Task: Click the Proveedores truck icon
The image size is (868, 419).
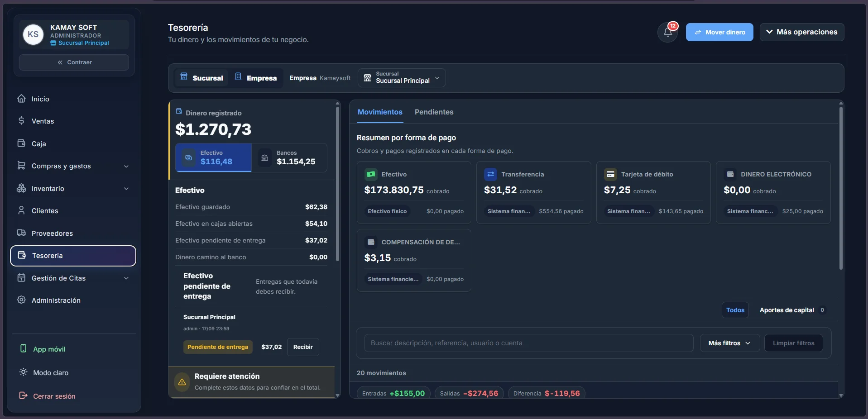Action: click(x=21, y=233)
